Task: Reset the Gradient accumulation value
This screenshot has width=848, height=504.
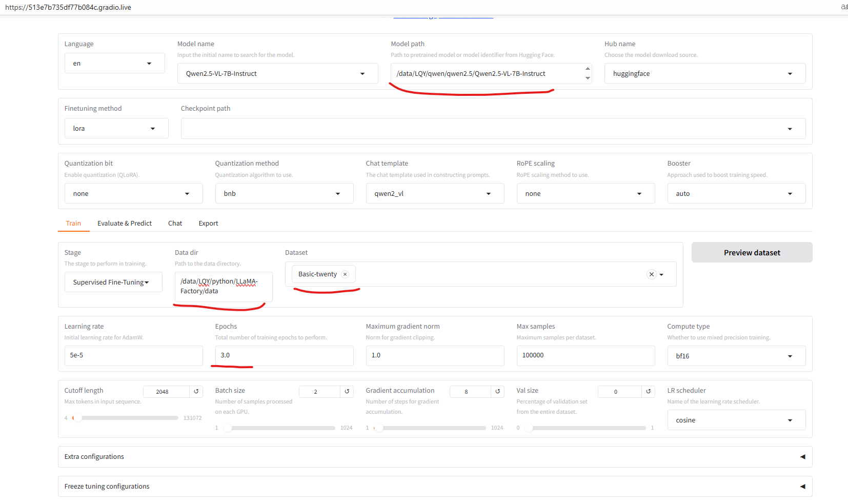Action: (497, 391)
